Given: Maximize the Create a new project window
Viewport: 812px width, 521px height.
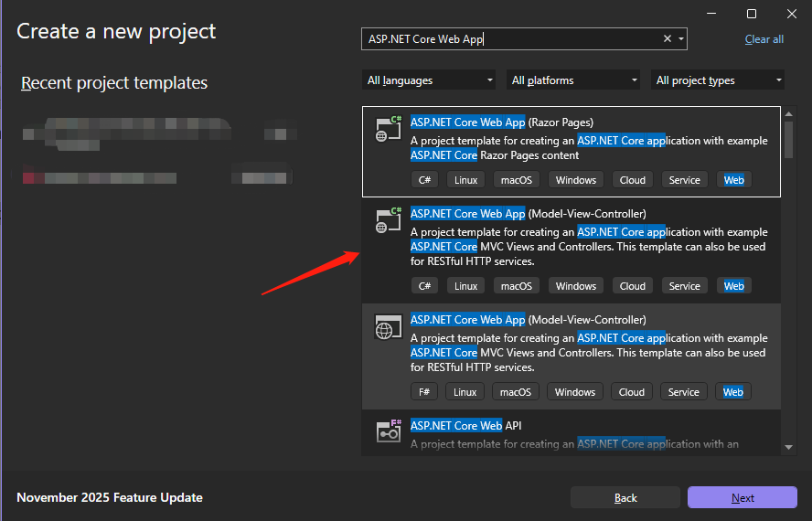Looking at the screenshot, I should point(752,14).
